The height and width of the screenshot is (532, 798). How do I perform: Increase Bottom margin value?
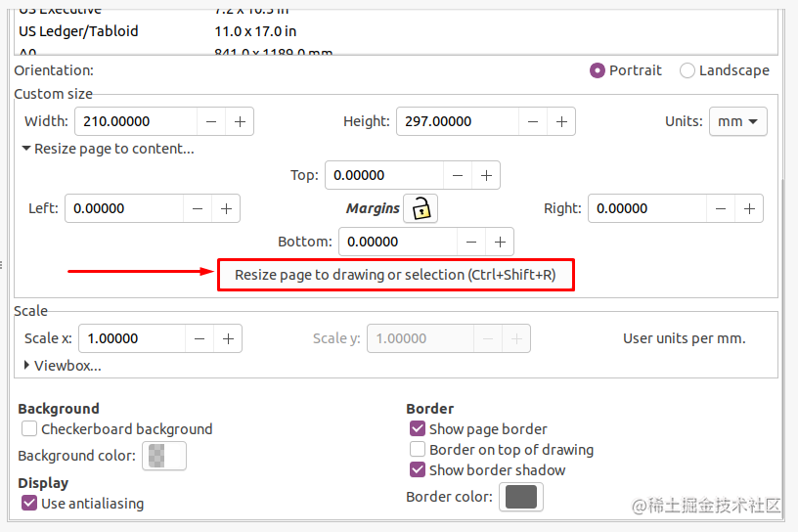[x=500, y=242]
